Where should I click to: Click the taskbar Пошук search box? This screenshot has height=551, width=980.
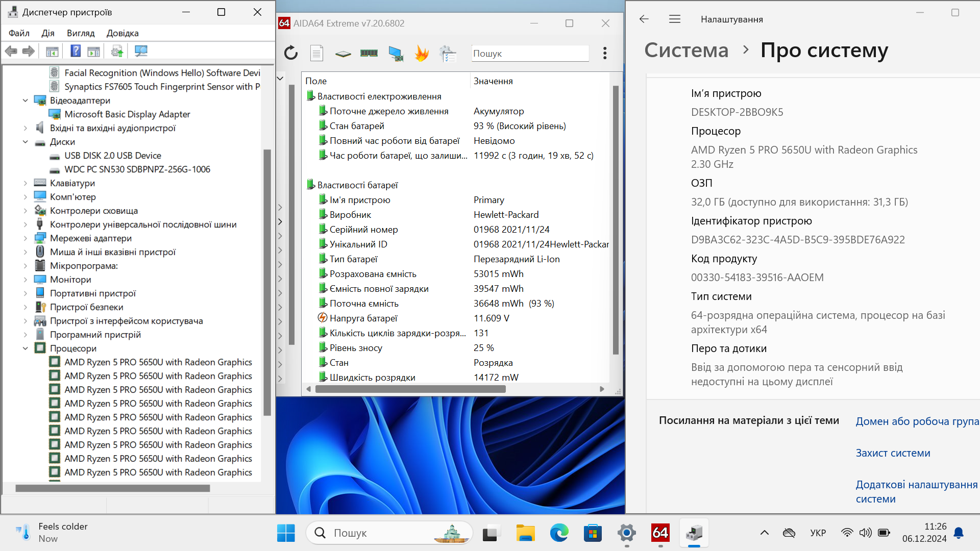point(389,533)
